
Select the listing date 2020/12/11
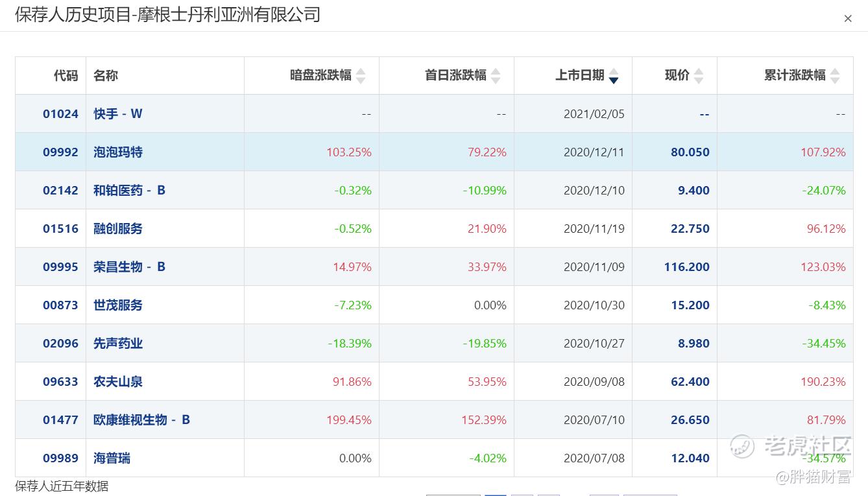[x=594, y=152]
